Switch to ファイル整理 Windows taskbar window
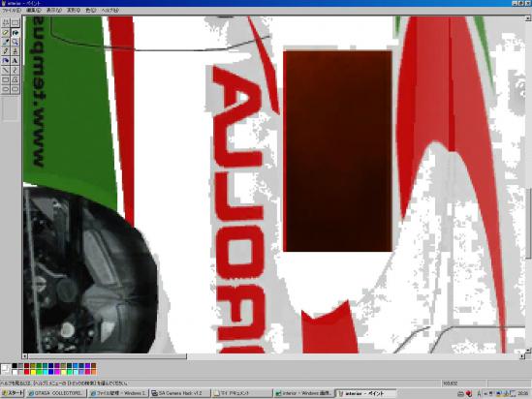The image size is (532, 399). click(118, 393)
